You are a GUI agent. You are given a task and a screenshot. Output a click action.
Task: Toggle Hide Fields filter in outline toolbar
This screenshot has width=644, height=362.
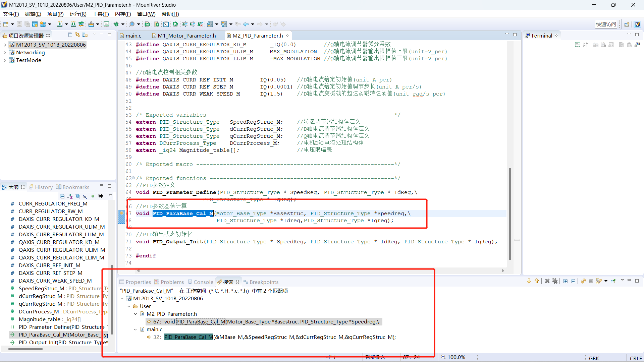(x=77, y=196)
